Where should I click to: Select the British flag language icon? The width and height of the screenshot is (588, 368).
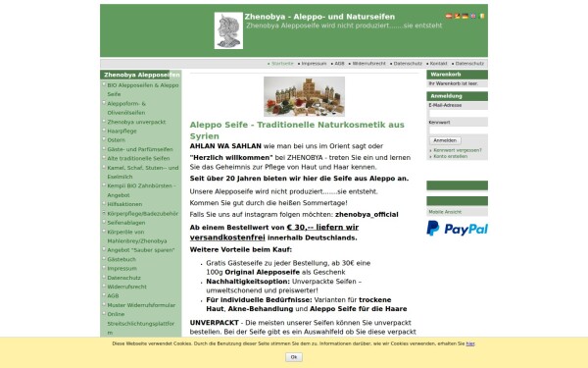(x=473, y=16)
